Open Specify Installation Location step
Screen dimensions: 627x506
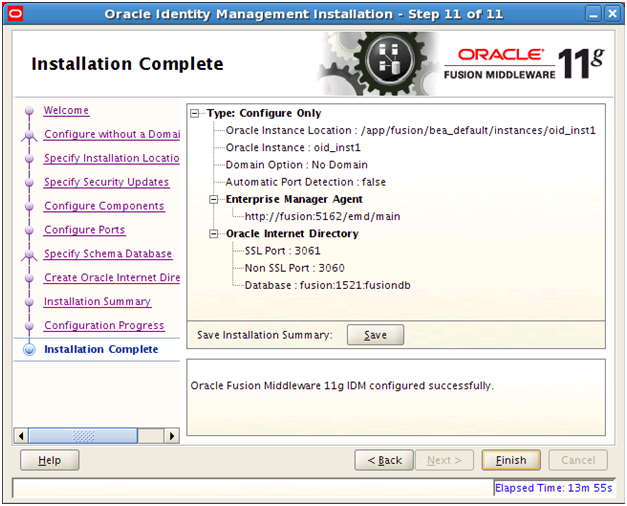click(112, 158)
